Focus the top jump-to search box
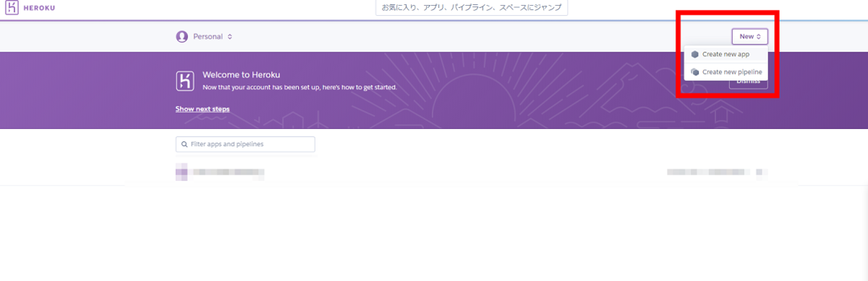 472,7
